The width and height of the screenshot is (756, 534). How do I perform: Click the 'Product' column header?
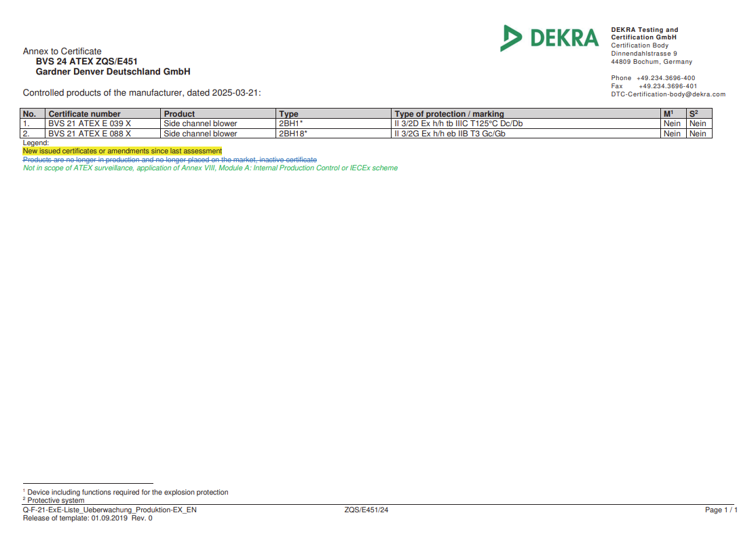coord(218,114)
